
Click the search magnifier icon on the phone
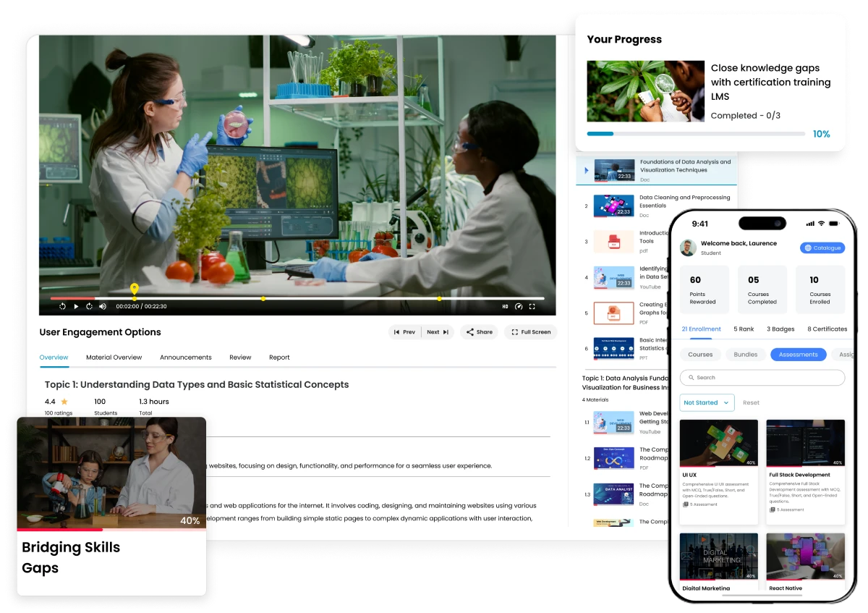pyautogui.click(x=691, y=377)
